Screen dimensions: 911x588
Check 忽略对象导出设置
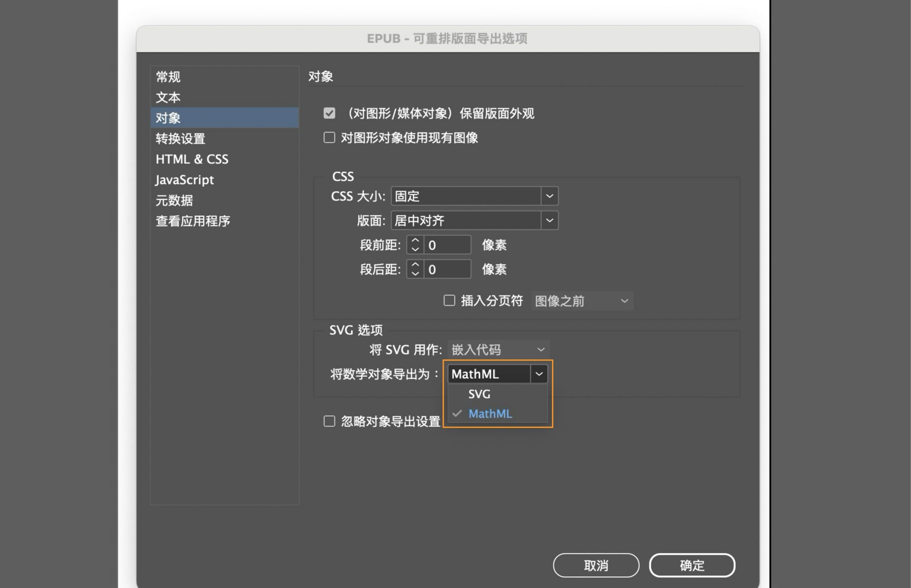[329, 421]
